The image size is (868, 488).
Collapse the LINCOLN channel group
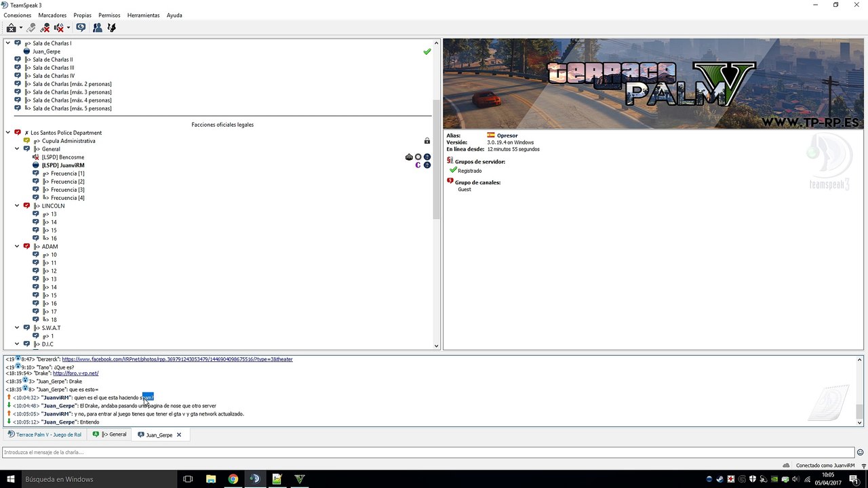click(x=17, y=206)
